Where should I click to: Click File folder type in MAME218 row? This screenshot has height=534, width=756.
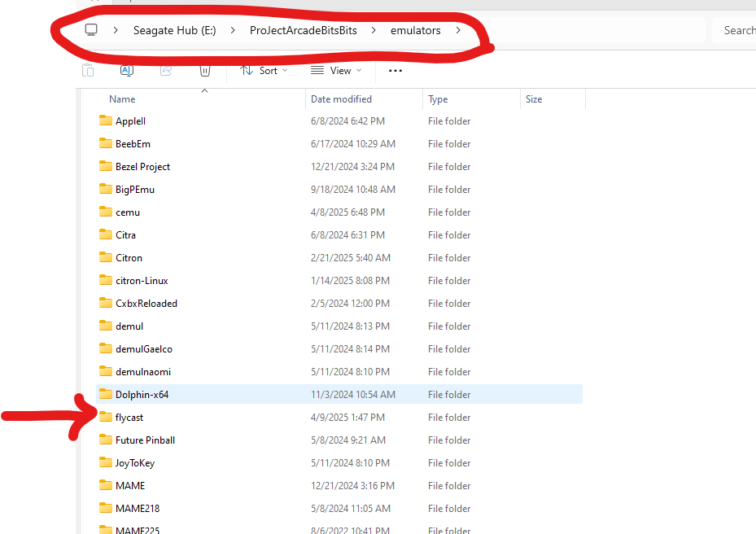(x=449, y=509)
